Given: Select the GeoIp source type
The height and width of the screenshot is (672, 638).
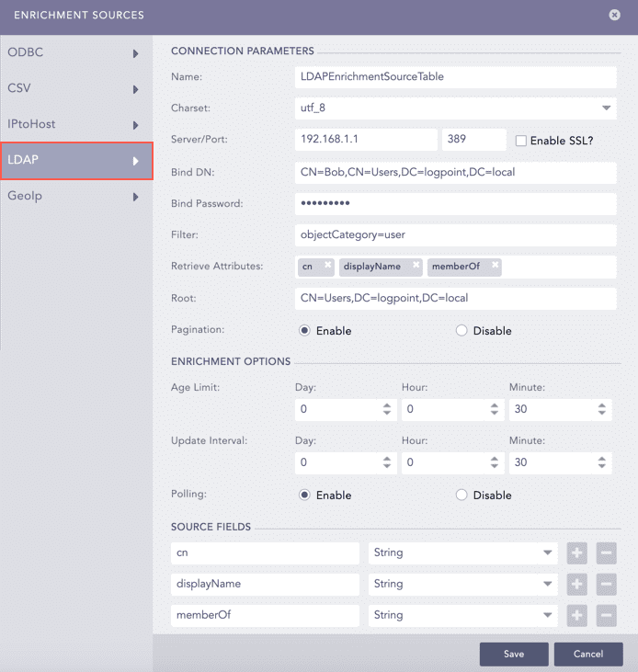Looking at the screenshot, I should point(75,196).
